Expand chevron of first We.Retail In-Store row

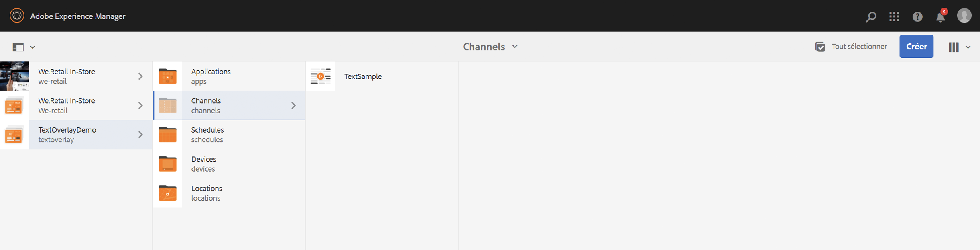coord(140,76)
